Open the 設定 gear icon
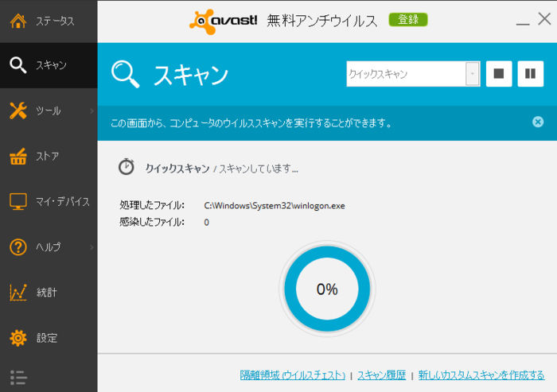The height and width of the screenshot is (392, 557). pos(18,338)
